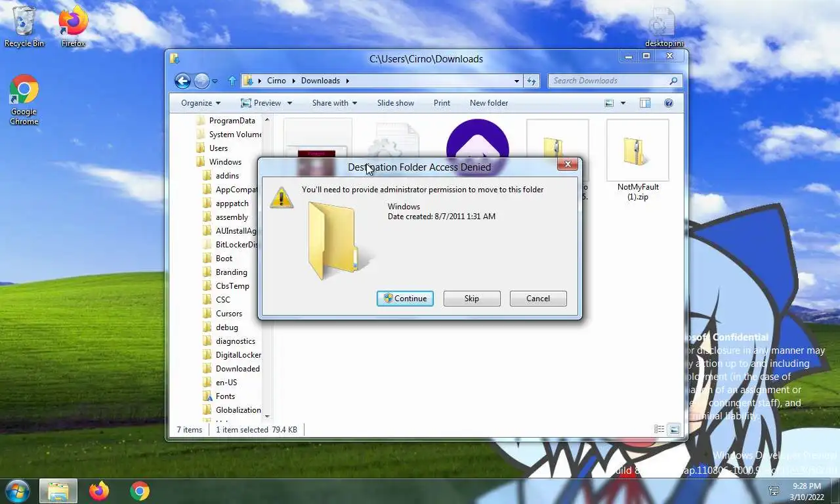Select the CbsTemp folder in the tree

pos(226,286)
